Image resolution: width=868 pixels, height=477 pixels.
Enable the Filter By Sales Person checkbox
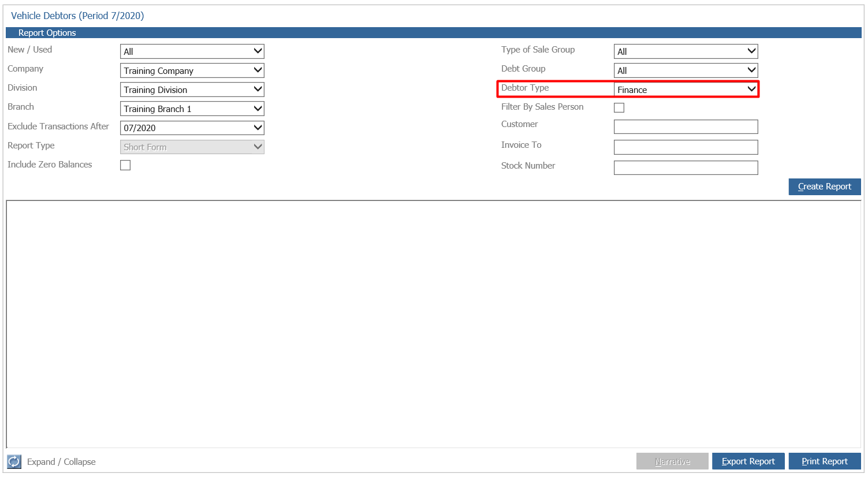[619, 107]
